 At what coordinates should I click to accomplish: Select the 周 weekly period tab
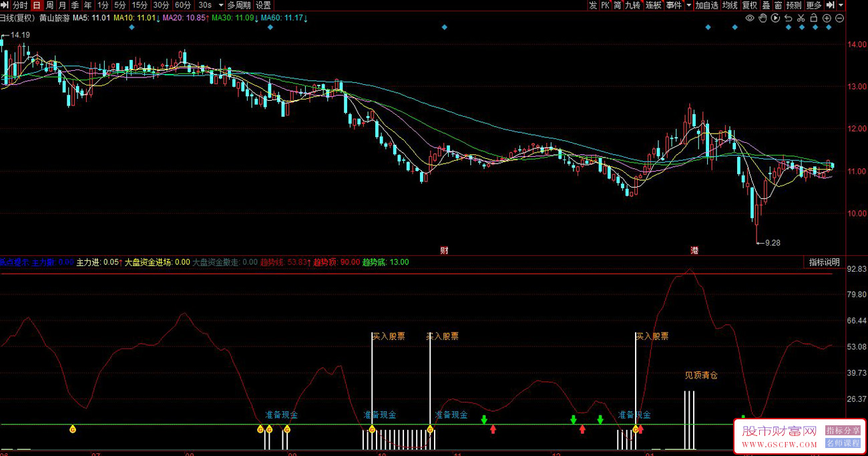pos(49,5)
